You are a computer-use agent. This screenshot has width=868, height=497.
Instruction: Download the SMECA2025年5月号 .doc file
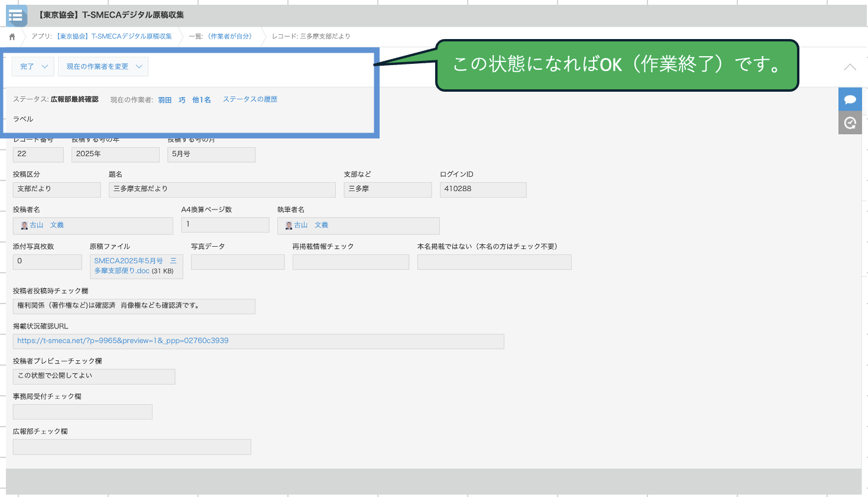point(135,266)
